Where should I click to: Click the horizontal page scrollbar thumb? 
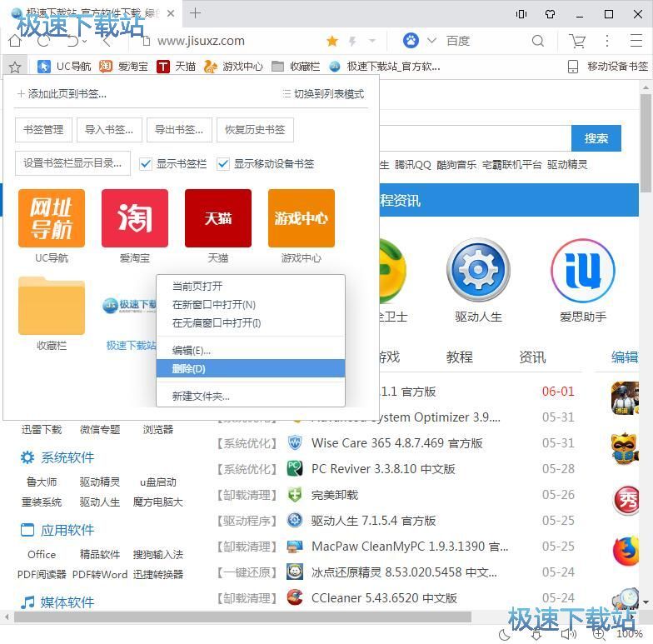point(242,617)
